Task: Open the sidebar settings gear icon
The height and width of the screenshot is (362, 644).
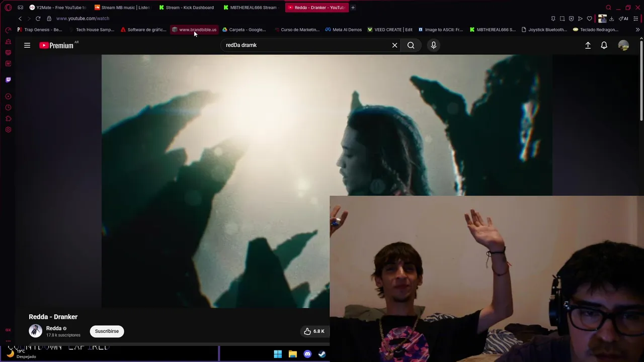Action: (x=8, y=130)
